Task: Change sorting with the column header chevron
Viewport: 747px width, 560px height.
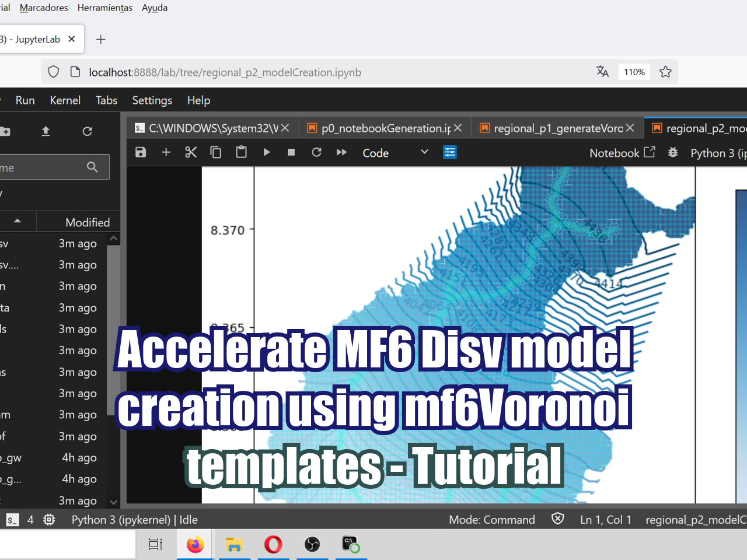Action: pos(18,221)
